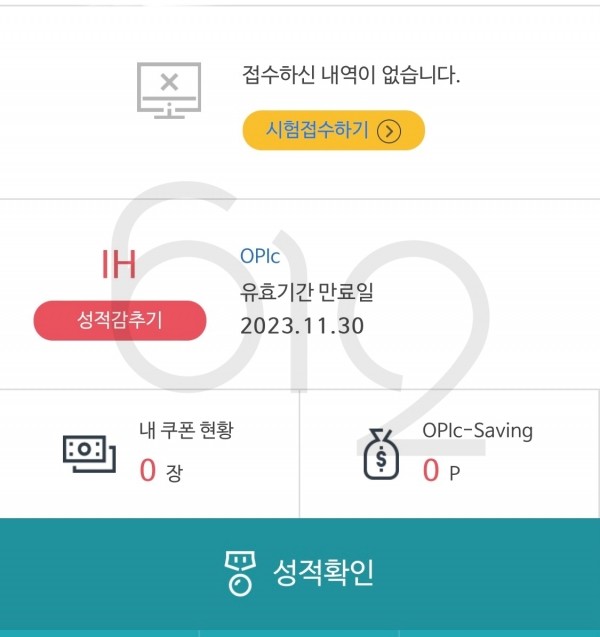Select the IH grade label
The width and height of the screenshot is (600, 637).
click(119, 264)
